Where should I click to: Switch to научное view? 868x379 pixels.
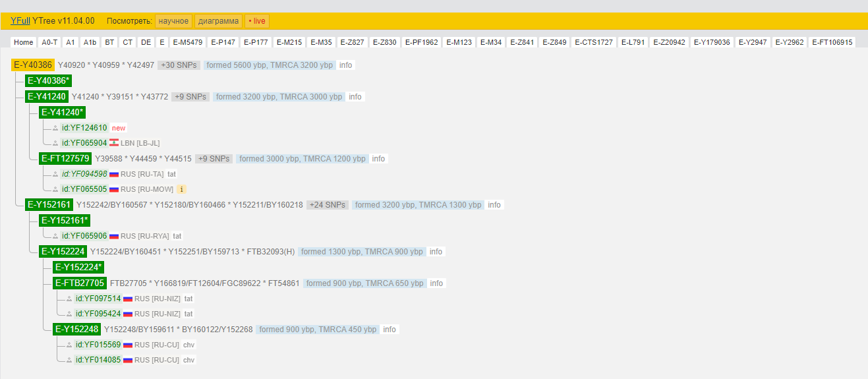[174, 21]
